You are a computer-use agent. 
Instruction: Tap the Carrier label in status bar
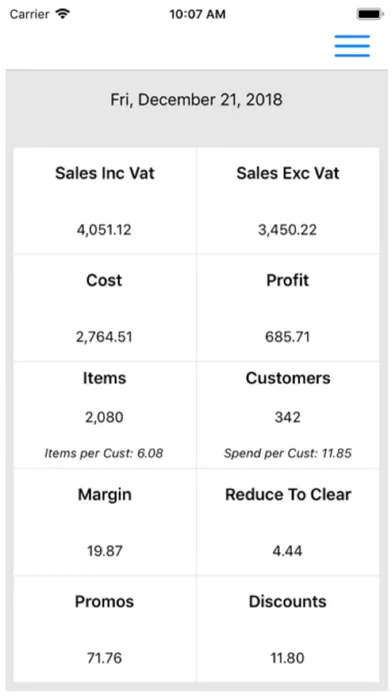(x=29, y=14)
